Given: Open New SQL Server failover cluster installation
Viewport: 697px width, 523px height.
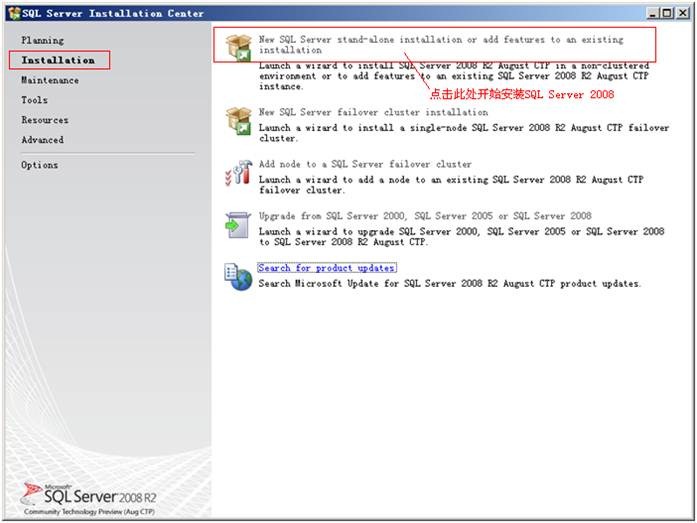Looking at the screenshot, I should click(x=373, y=112).
